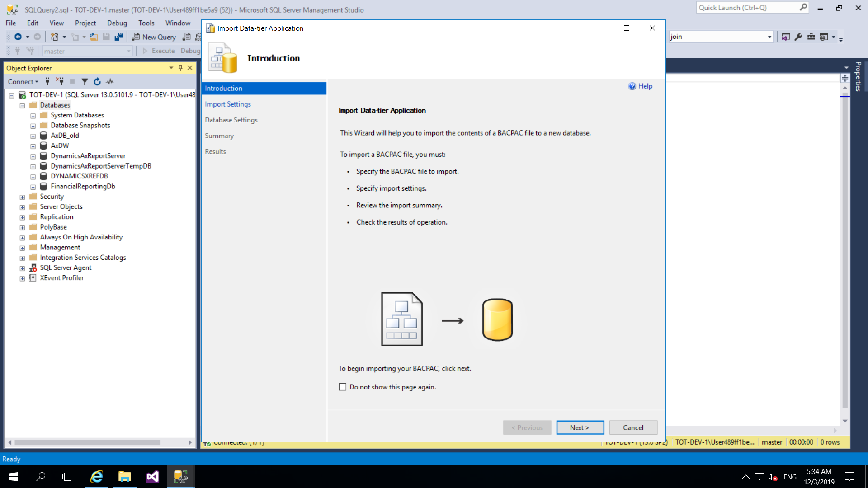Expand System Databases folder
The width and height of the screenshot is (868, 488).
pyautogui.click(x=33, y=116)
